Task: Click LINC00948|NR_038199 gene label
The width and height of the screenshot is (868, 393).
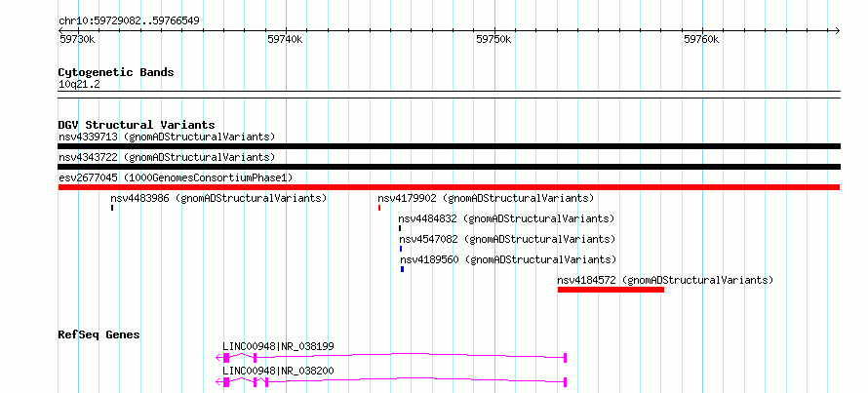Action: point(279,346)
